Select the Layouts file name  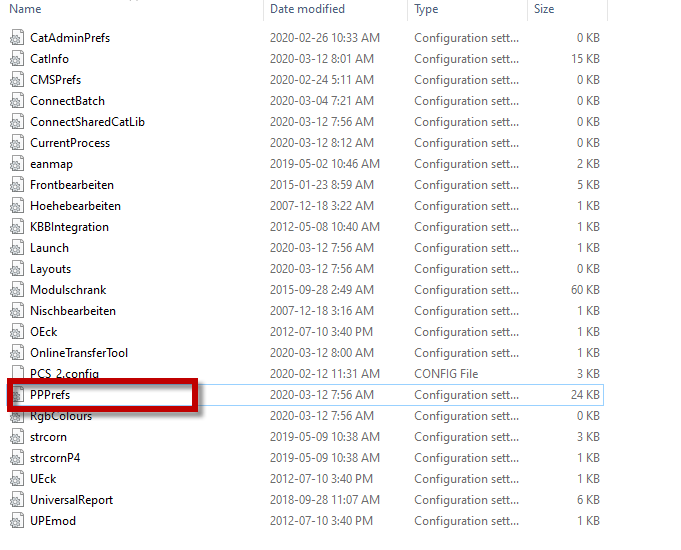(50, 269)
